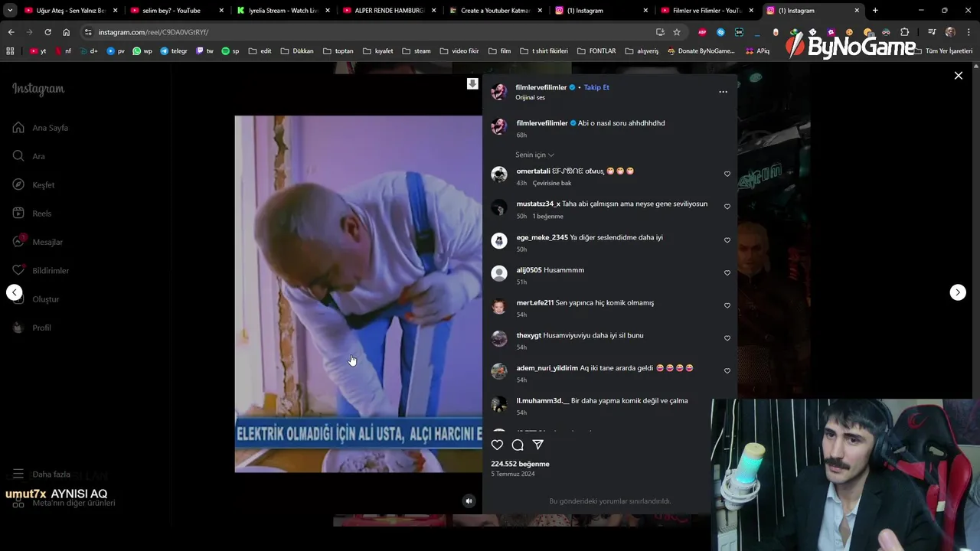The image size is (980, 551).
Task: Switch to ALPER RENDE HAMBURG tab
Action: pos(388,11)
